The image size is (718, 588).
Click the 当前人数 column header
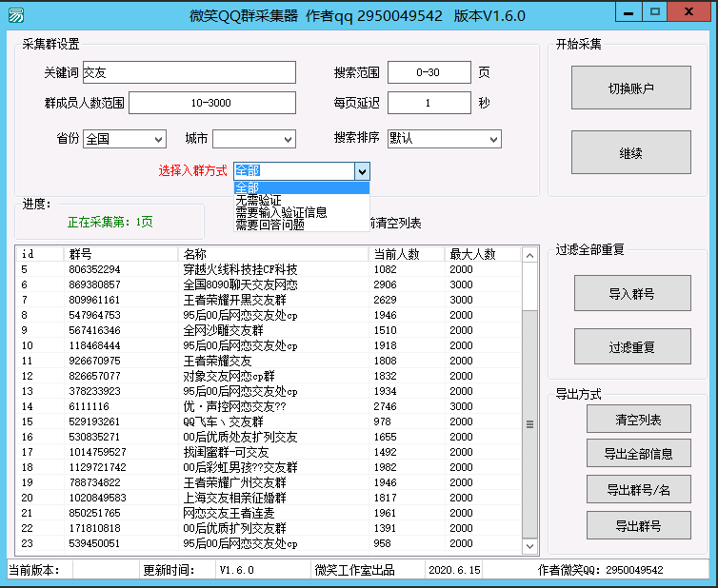(x=407, y=254)
